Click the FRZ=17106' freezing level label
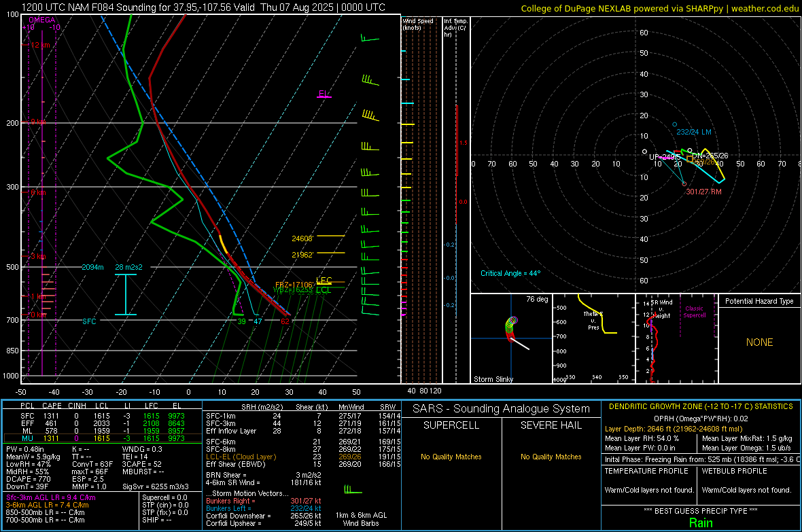The height and width of the screenshot is (532, 802). pos(294,285)
